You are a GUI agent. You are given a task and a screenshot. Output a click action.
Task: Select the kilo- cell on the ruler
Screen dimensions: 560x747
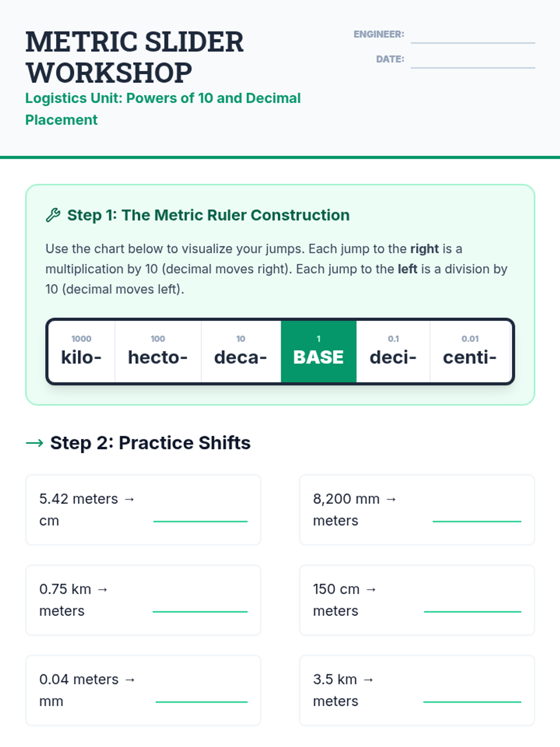(81, 352)
